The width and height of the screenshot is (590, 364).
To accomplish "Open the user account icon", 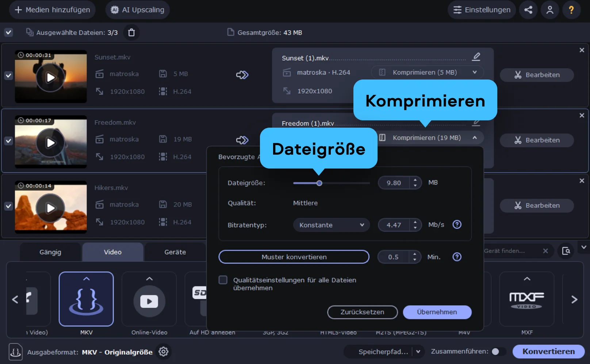I will pyautogui.click(x=550, y=10).
